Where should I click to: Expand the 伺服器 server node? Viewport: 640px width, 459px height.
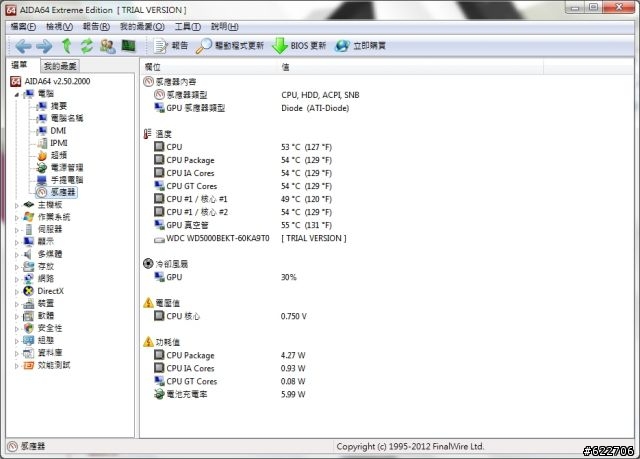(17, 230)
